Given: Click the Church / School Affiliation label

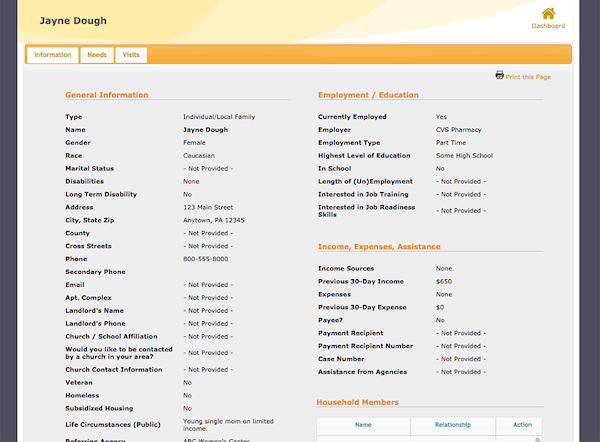Looking at the screenshot, I should coord(111,336).
